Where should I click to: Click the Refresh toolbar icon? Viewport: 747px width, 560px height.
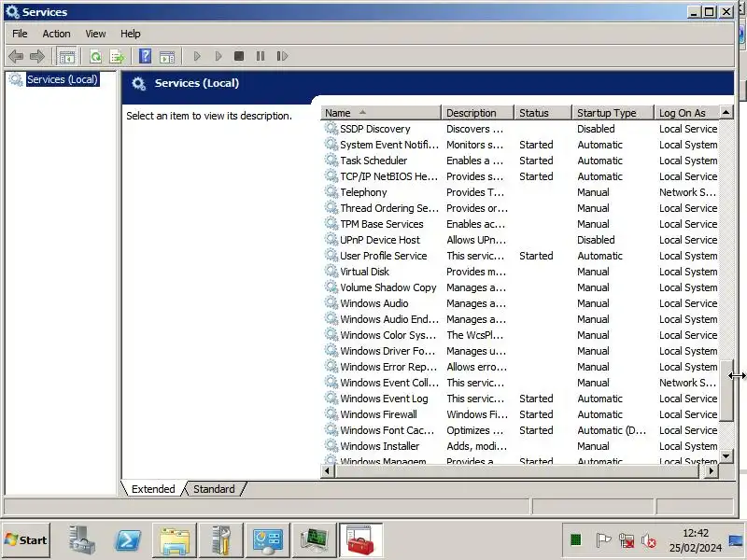point(96,57)
